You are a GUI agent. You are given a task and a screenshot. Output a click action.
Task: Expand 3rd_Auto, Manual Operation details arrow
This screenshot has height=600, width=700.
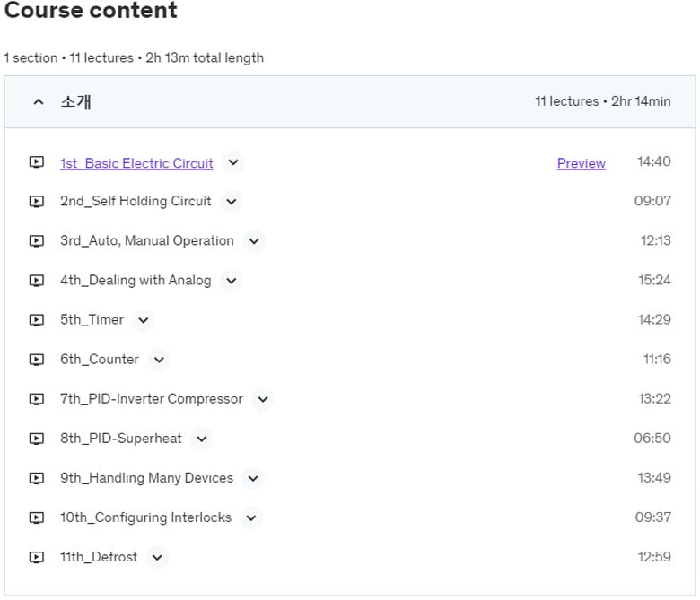[x=254, y=241]
